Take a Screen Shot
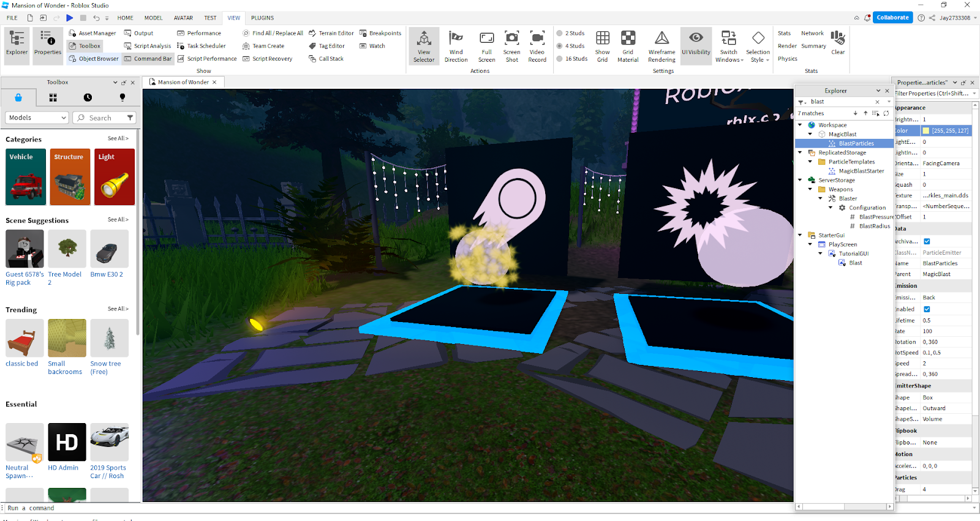 click(x=511, y=46)
